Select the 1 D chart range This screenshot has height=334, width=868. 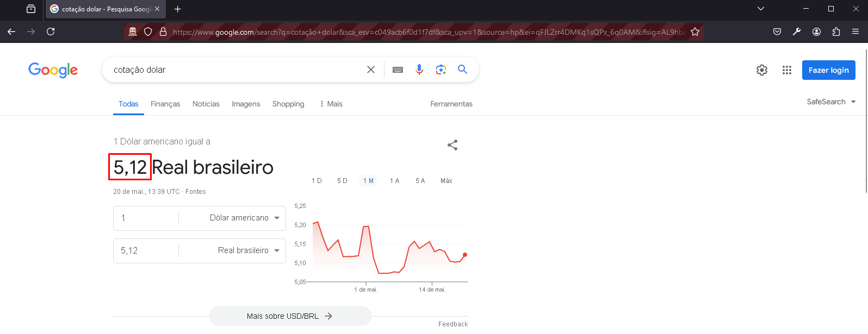click(x=317, y=181)
